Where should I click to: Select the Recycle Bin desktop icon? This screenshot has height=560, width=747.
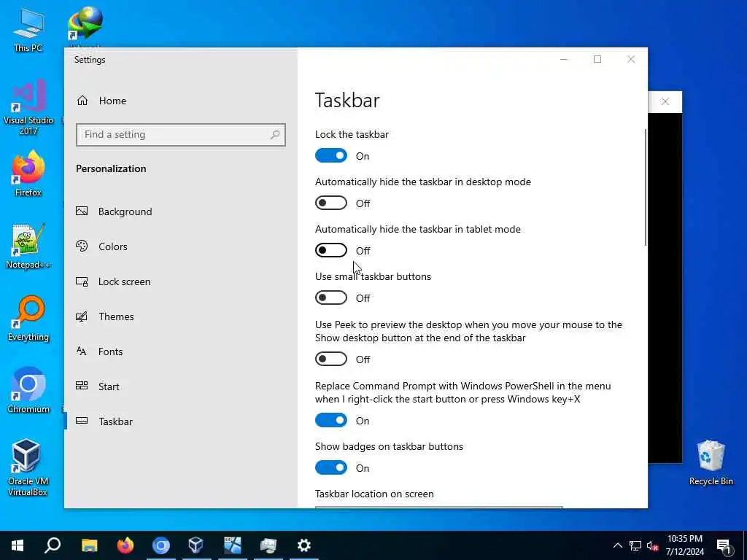coord(711,463)
